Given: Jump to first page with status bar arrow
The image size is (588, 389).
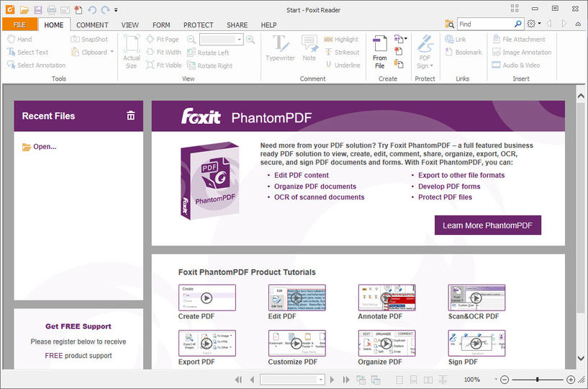Looking at the screenshot, I should (238, 380).
